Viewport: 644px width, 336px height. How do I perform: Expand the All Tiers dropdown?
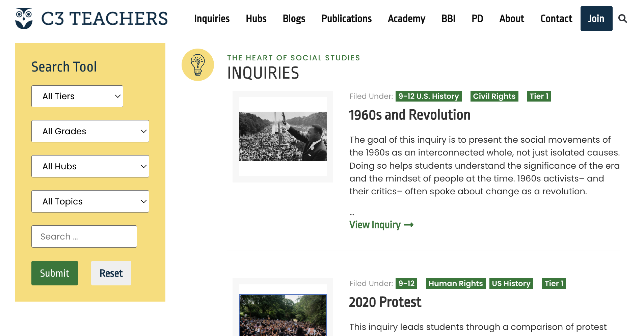coord(77,96)
